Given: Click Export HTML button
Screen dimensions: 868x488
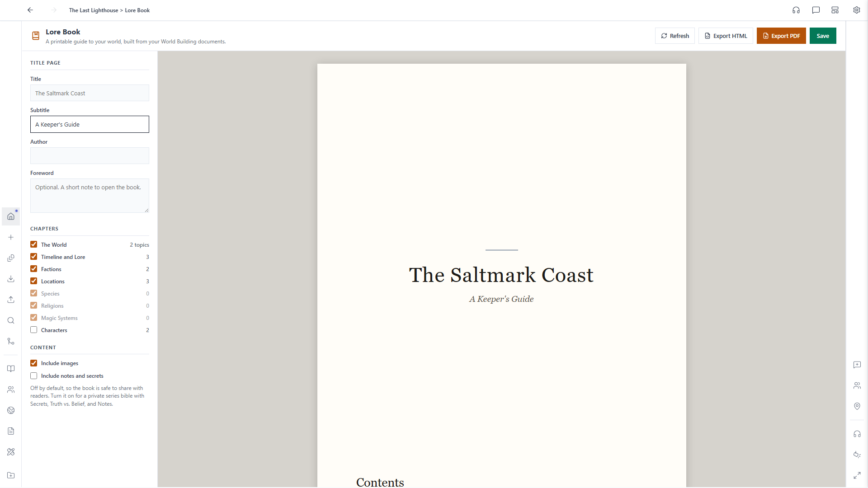Looking at the screenshot, I should pyautogui.click(x=726, y=36).
